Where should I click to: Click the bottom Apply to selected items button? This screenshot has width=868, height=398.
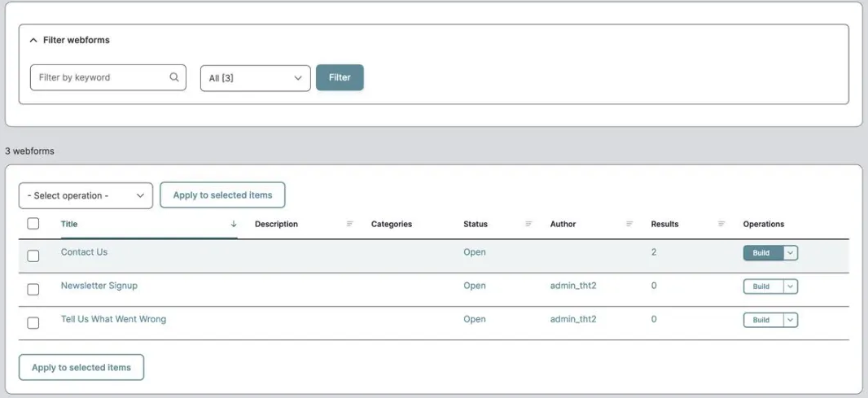(x=81, y=368)
